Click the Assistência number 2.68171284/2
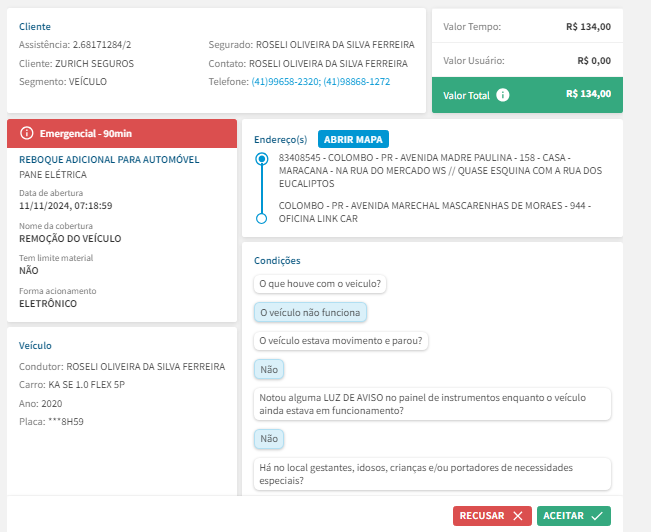Screen dimensions: 651x532 point(102,45)
